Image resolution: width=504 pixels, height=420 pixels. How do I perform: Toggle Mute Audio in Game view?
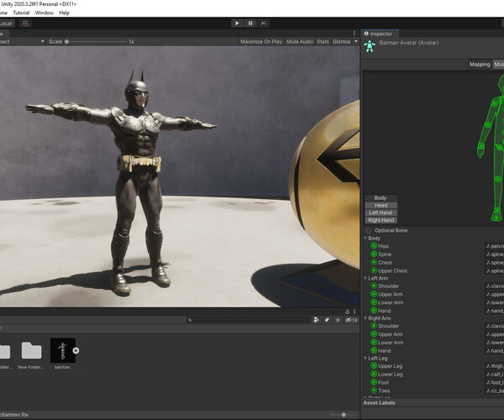(x=300, y=41)
